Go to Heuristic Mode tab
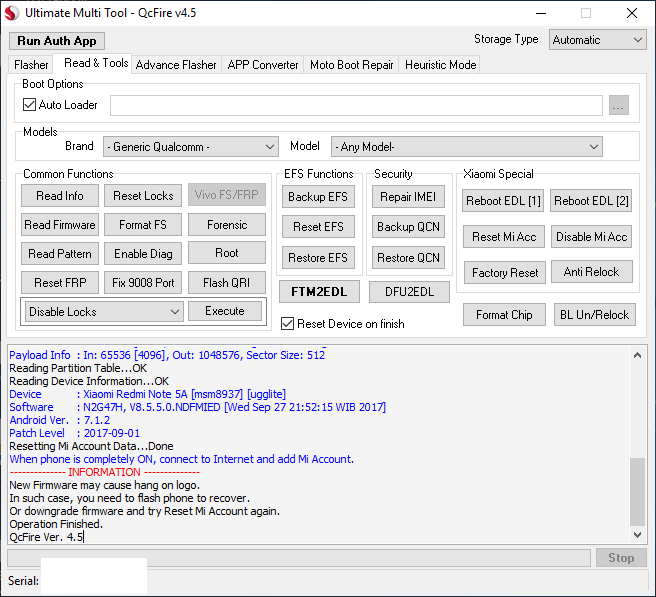Screen dimensions: 656x597 [x=441, y=65]
